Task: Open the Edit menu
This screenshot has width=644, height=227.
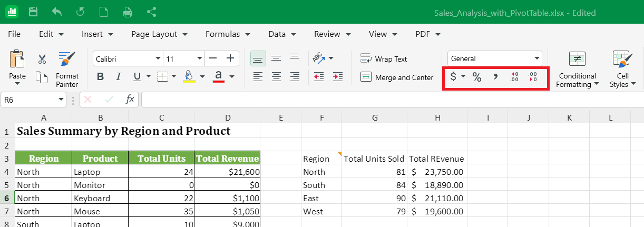Action: [x=51, y=34]
